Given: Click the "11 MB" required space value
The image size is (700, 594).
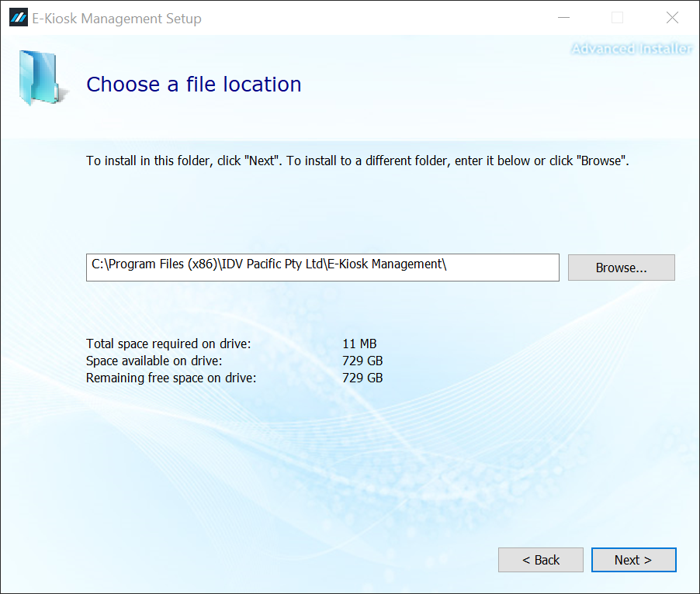Looking at the screenshot, I should point(359,344).
